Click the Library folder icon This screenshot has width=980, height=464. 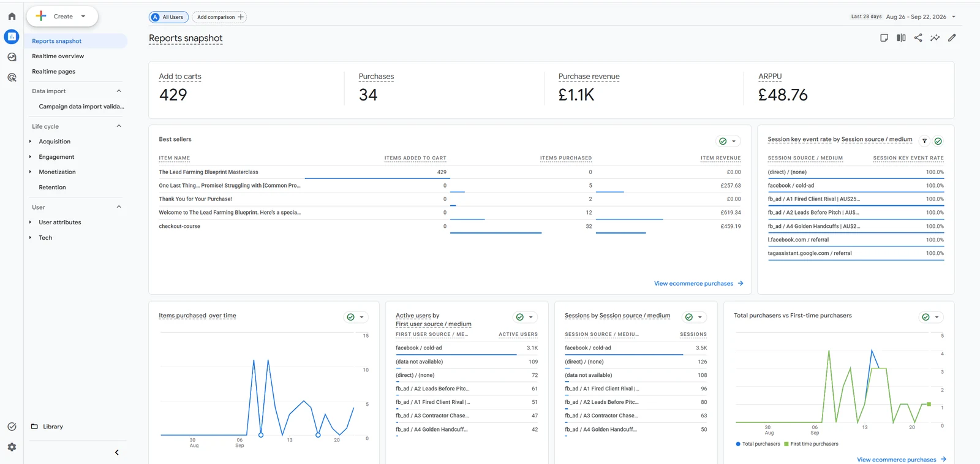click(34, 427)
